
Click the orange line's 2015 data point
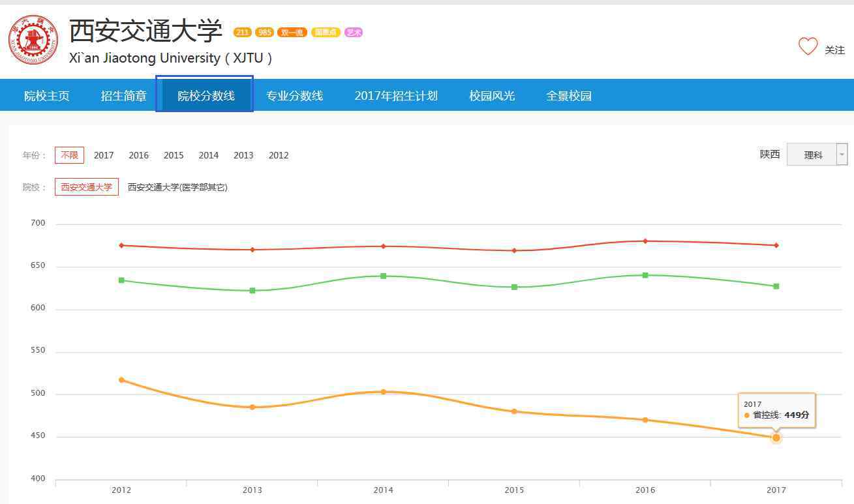tap(514, 411)
